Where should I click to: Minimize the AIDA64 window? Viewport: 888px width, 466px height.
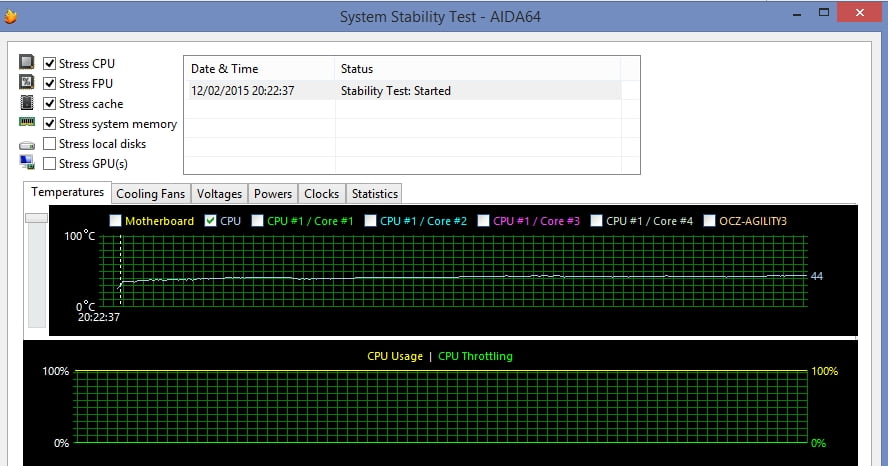coord(797,13)
